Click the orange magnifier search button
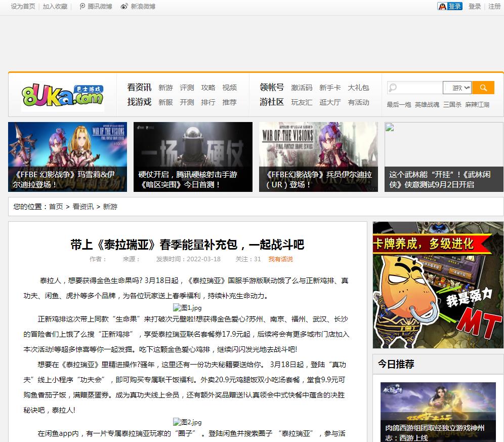 tap(483, 88)
